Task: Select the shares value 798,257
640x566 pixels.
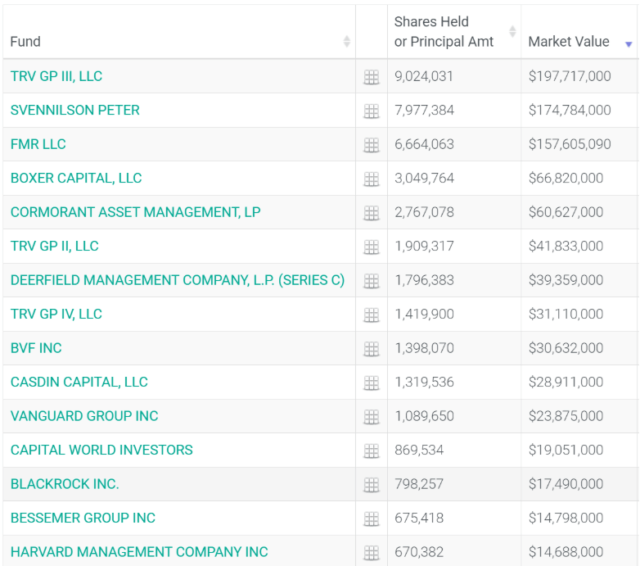Action: click(x=419, y=484)
